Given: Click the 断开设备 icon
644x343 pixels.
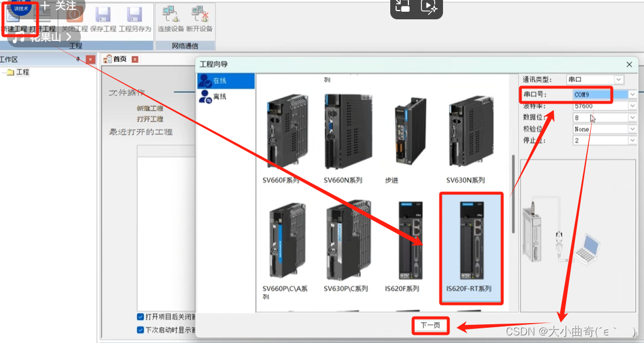Looking at the screenshot, I should coord(200,15).
